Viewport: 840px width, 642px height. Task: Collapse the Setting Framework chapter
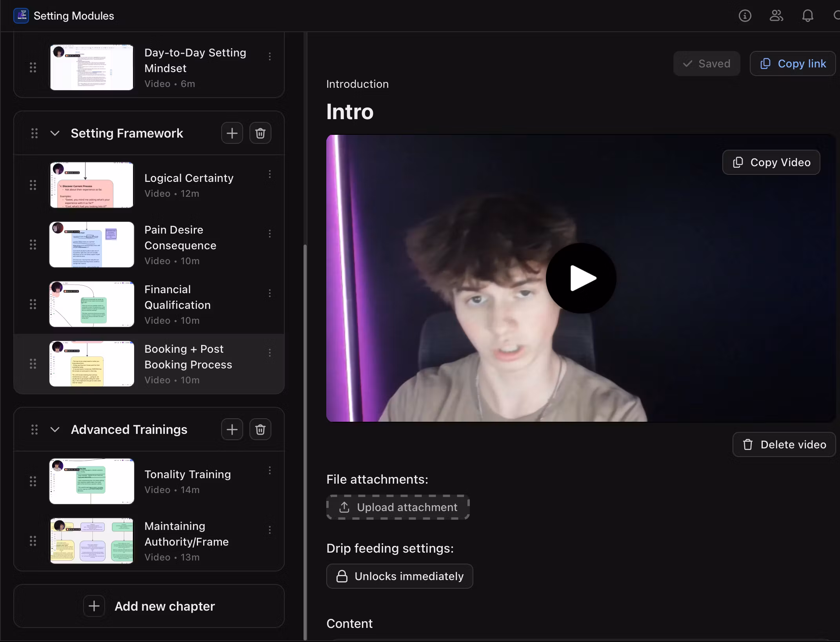coord(55,133)
